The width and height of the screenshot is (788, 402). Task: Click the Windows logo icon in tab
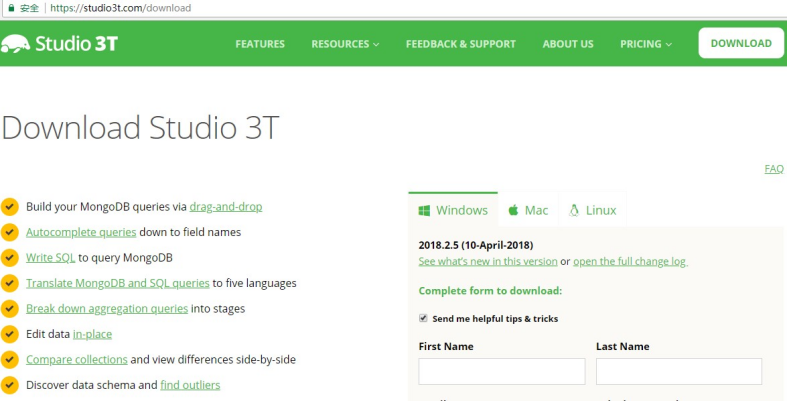(x=424, y=210)
